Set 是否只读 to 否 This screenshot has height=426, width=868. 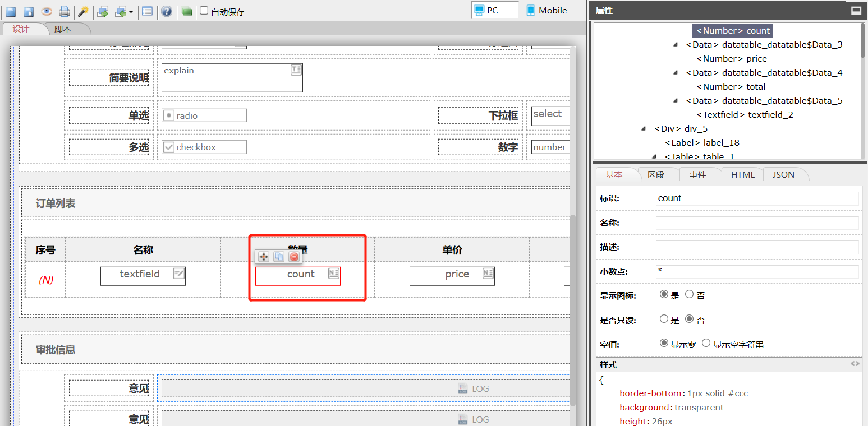(690, 319)
